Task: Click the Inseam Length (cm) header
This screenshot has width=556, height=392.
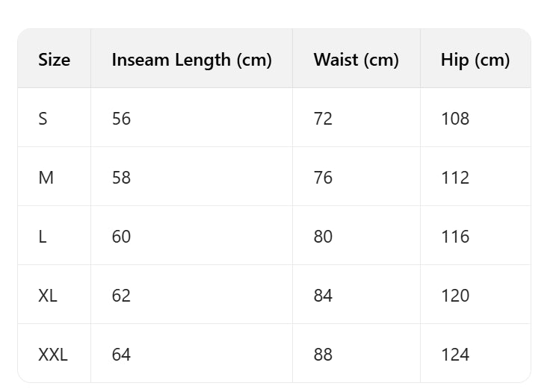Action: coord(191,60)
